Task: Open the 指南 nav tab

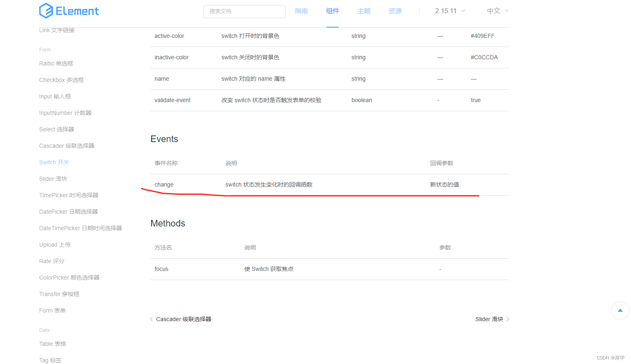Action: 301,11
